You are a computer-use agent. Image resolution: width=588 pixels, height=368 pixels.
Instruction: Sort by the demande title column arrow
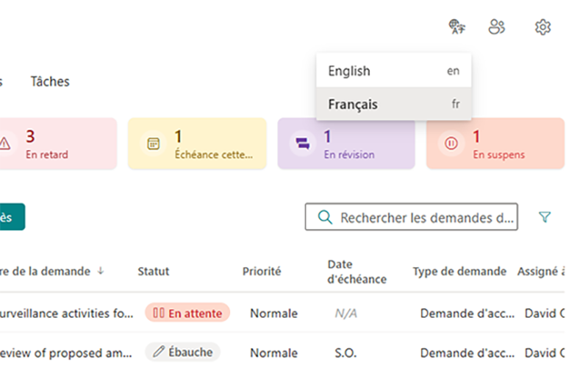coord(101,271)
